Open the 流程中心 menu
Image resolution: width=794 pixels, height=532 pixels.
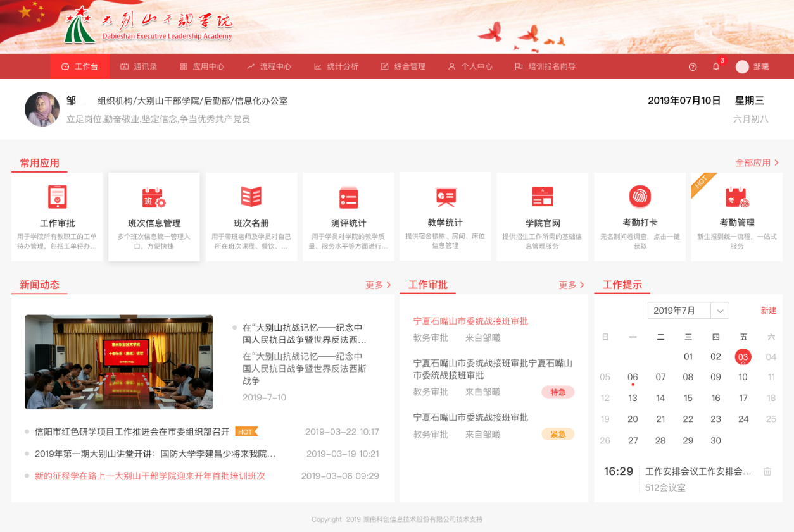click(269, 66)
